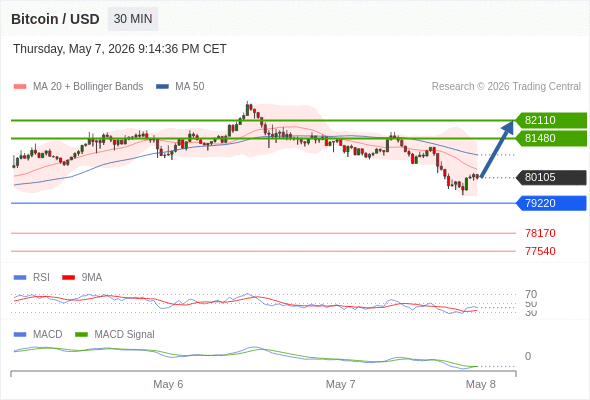Click the Bitcoin / USD title

tap(55, 19)
